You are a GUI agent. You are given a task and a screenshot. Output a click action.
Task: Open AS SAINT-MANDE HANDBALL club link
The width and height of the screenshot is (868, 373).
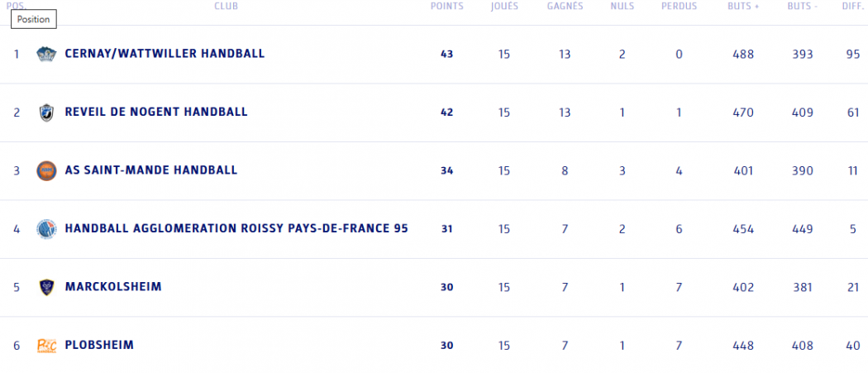(x=151, y=170)
